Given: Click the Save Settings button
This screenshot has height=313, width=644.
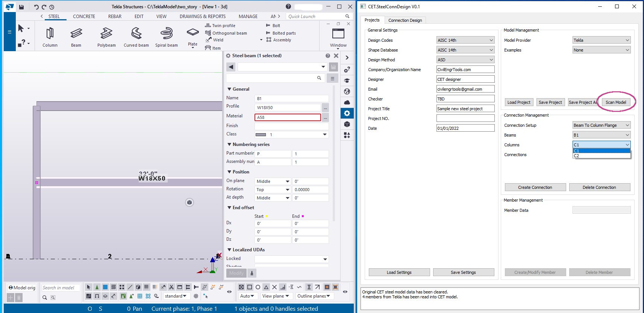Looking at the screenshot, I should (x=463, y=272).
